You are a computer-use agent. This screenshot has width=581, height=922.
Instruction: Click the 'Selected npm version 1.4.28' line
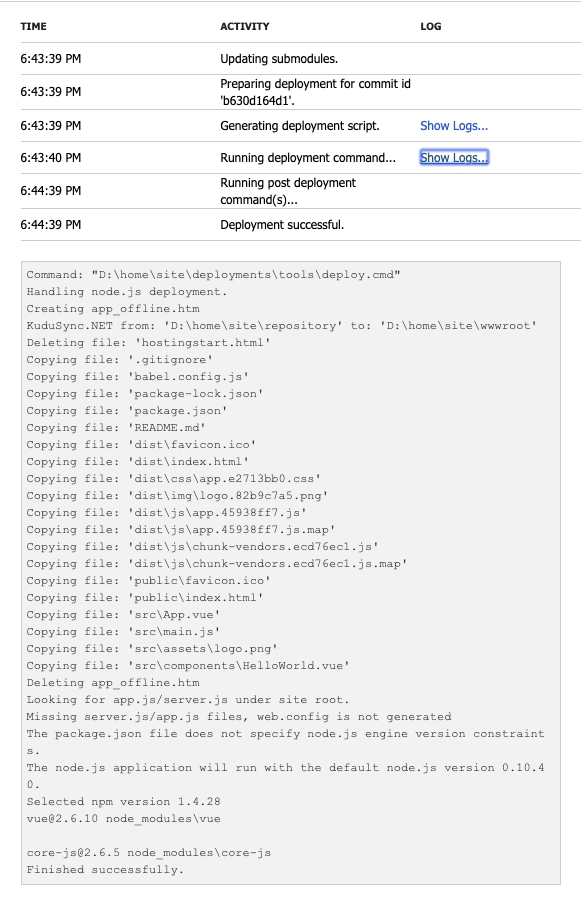click(x=123, y=801)
